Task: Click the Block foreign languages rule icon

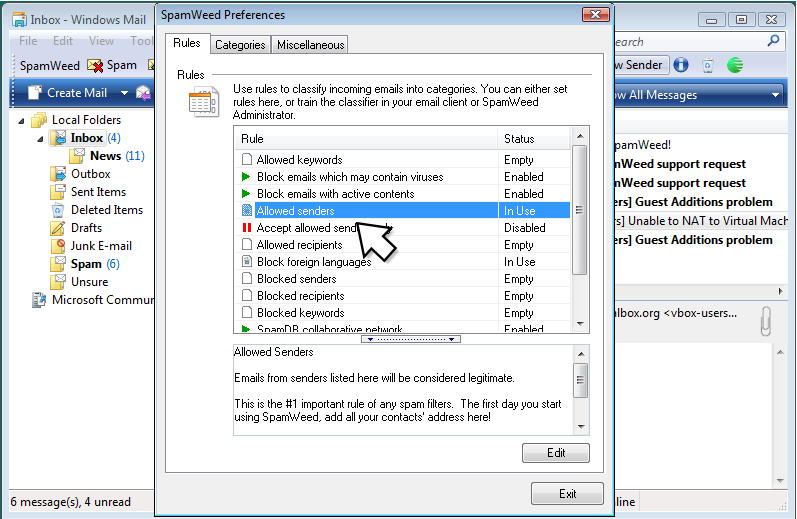Action: coord(247,262)
